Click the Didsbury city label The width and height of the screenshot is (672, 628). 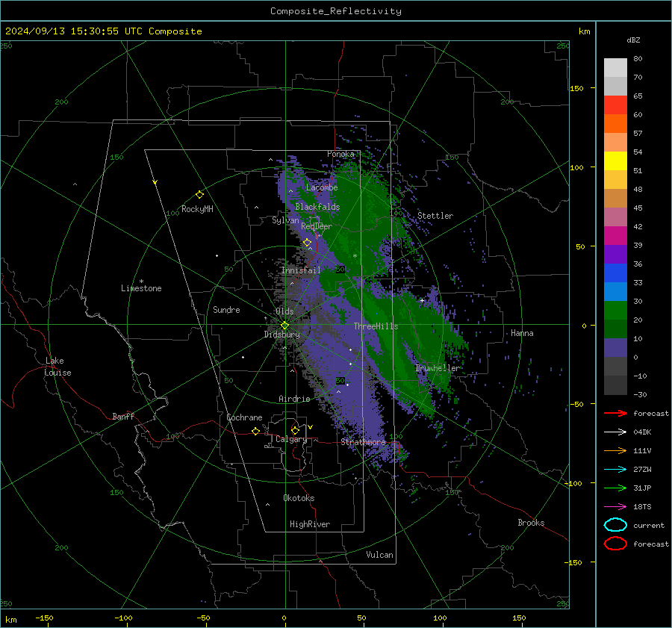pos(282,335)
